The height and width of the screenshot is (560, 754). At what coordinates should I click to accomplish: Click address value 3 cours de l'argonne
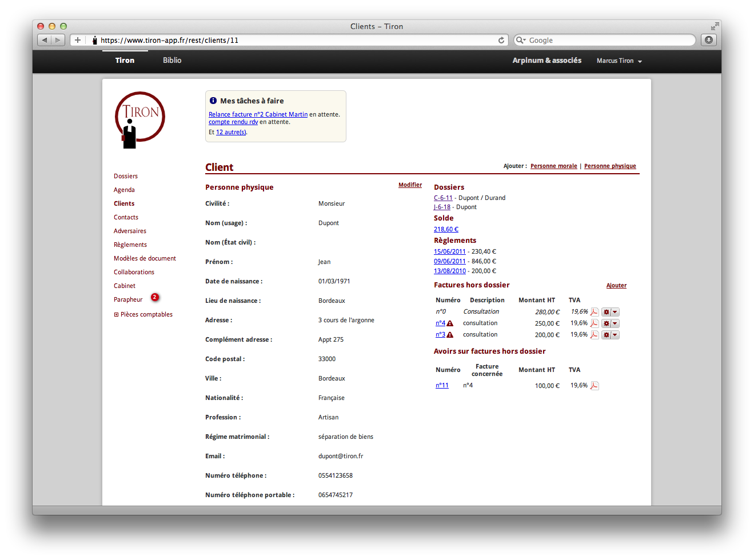346,320
